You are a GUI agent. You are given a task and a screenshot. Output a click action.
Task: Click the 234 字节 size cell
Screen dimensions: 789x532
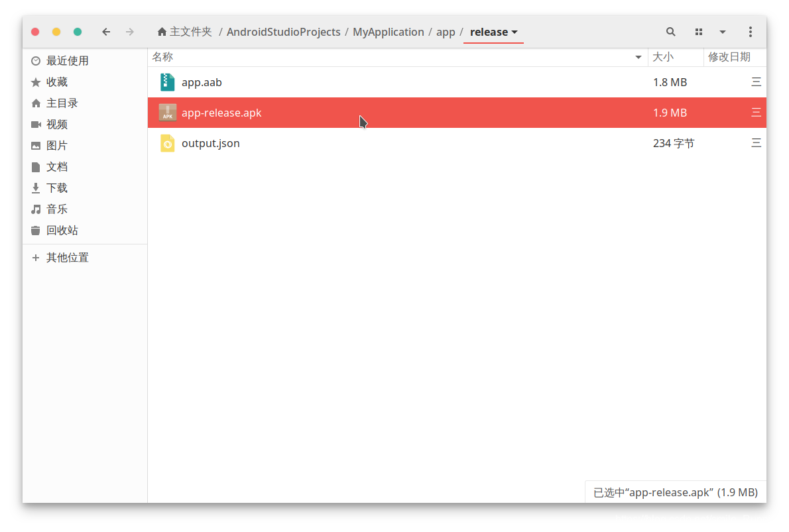click(674, 143)
